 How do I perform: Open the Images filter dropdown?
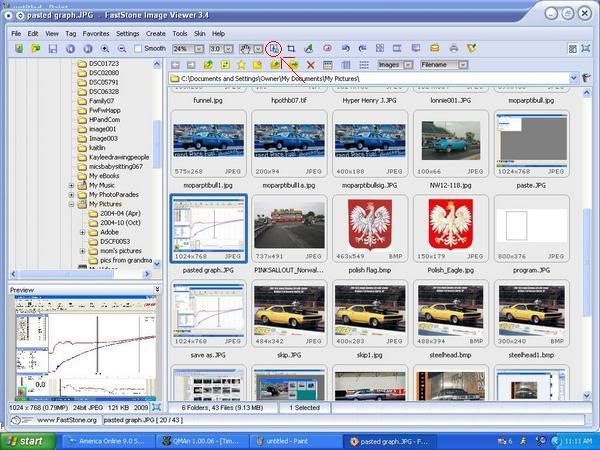tap(408, 65)
